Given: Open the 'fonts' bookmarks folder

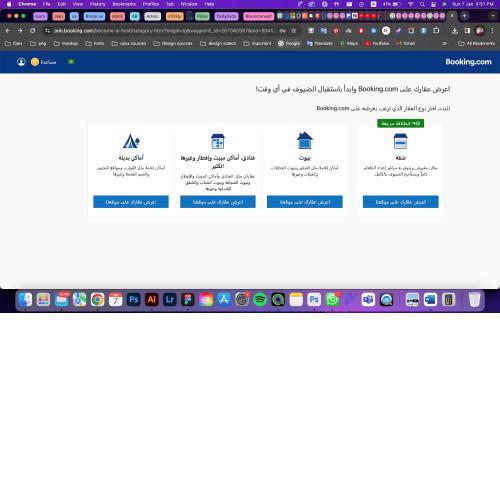Looking at the screenshot, I should pos(95,43).
